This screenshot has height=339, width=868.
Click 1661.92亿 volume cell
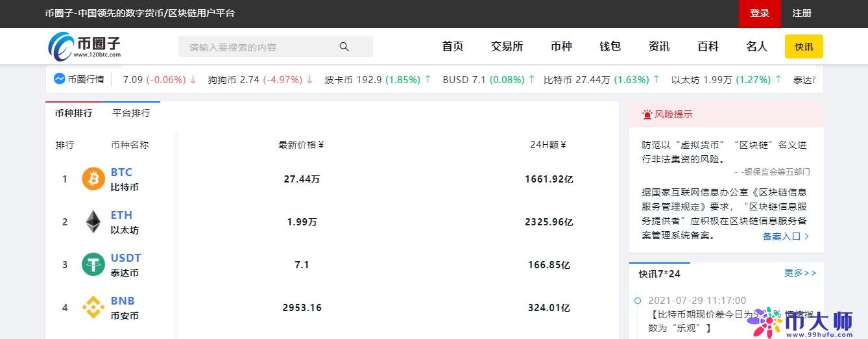click(x=549, y=179)
